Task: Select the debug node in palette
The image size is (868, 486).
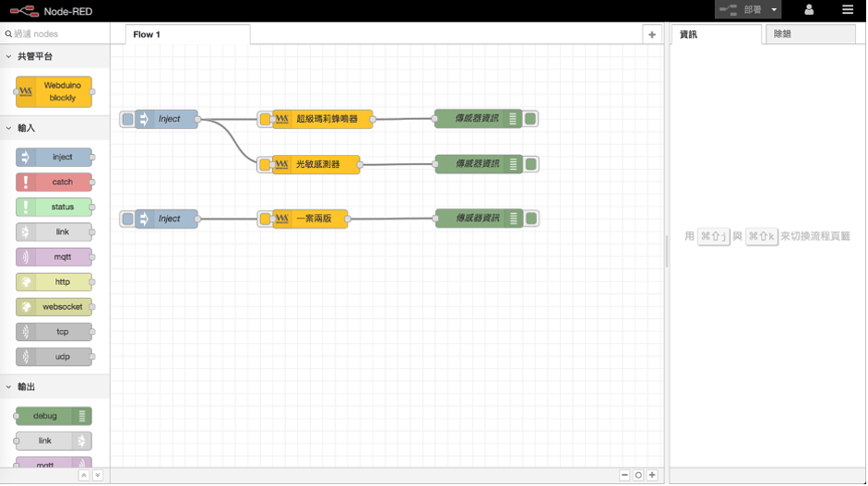Action: (x=54, y=416)
